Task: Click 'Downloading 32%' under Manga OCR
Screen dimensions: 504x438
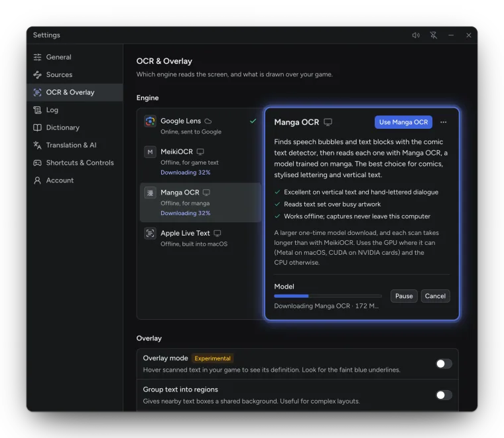Action: tap(186, 213)
